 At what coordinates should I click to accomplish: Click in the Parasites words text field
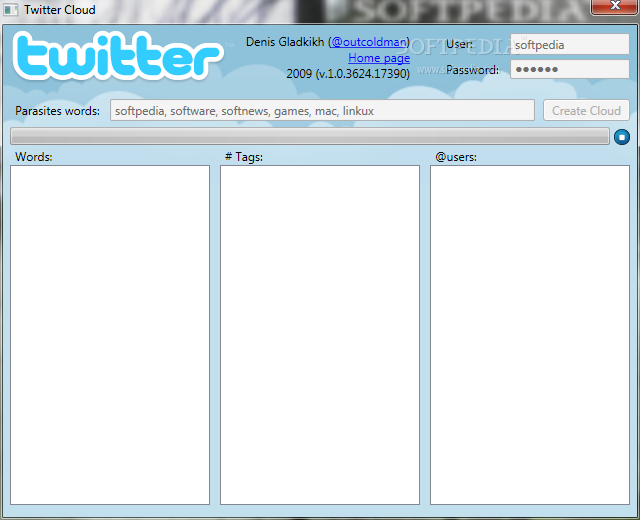322,110
